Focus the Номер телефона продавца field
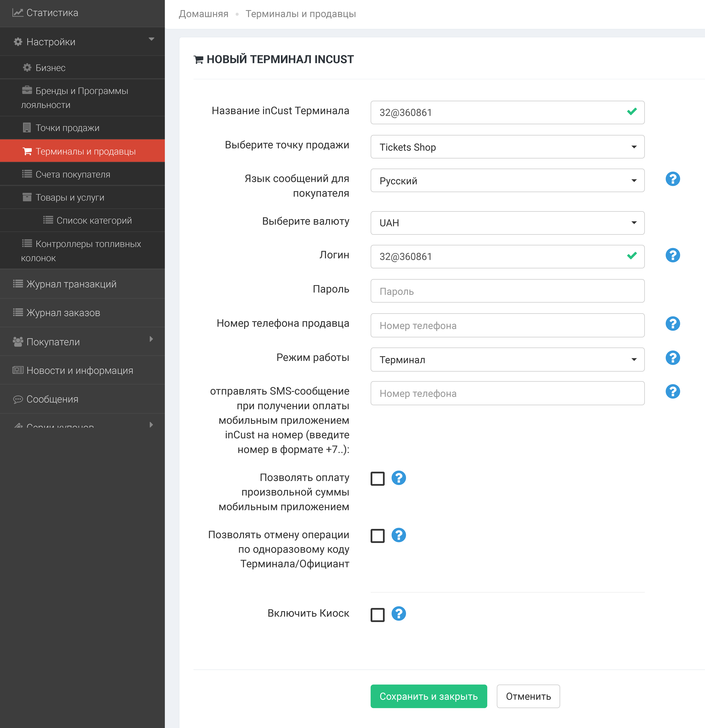Viewport: 705px width, 728px height. [507, 325]
